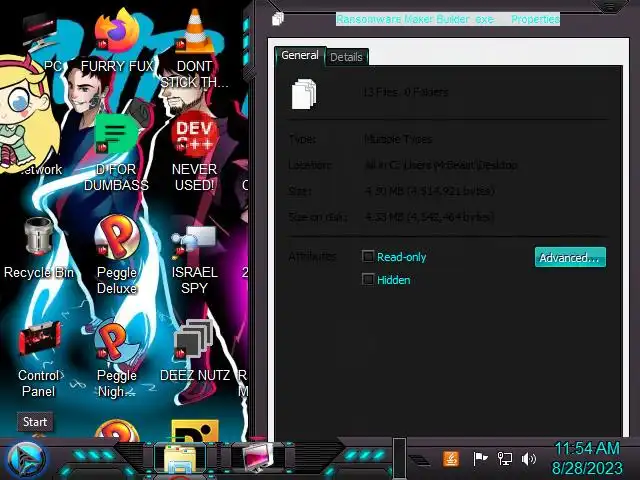Screen dimensions: 640x480
Task: Click the Advanced... attributes button
Action: coord(570,258)
